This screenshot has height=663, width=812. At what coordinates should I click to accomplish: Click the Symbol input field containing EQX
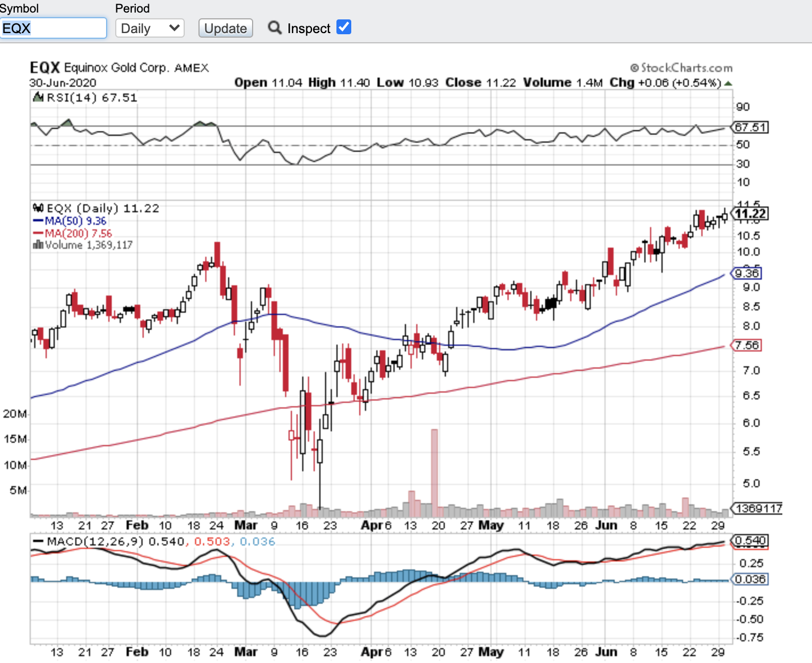coord(53,28)
